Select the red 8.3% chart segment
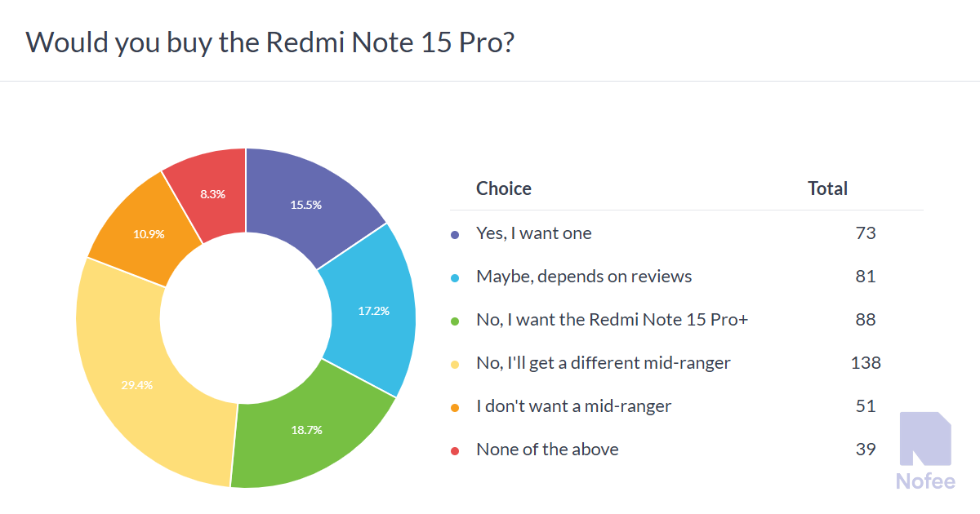Viewport: 980px width, 514px height. pos(212,194)
